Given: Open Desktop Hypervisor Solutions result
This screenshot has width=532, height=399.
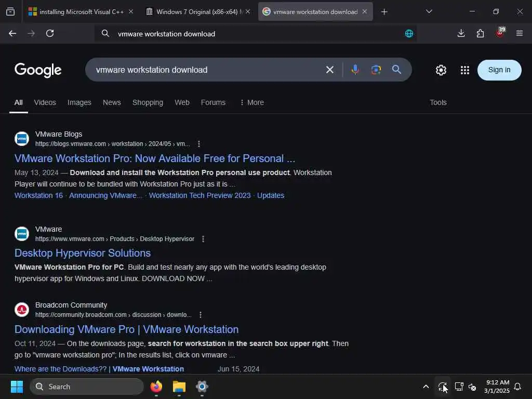Looking at the screenshot, I should 83,253.
